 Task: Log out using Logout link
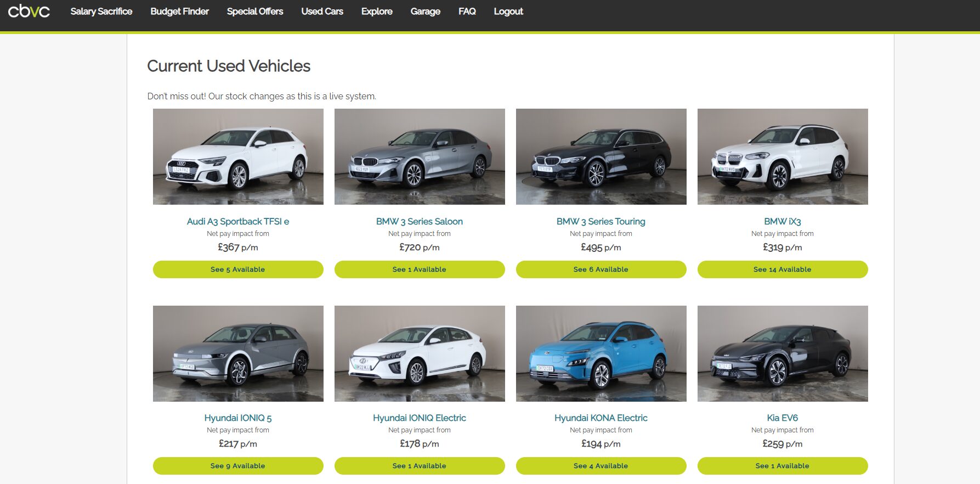[x=508, y=12]
